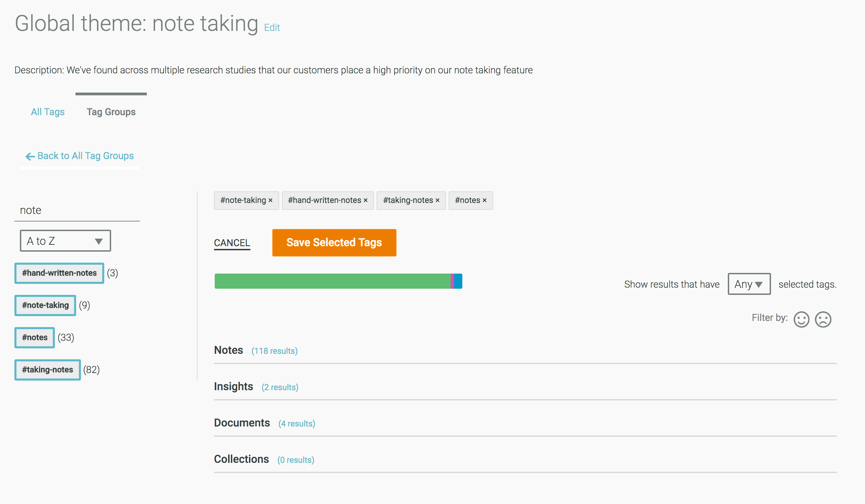Click the back arrow to All Tag Groups

click(x=30, y=156)
